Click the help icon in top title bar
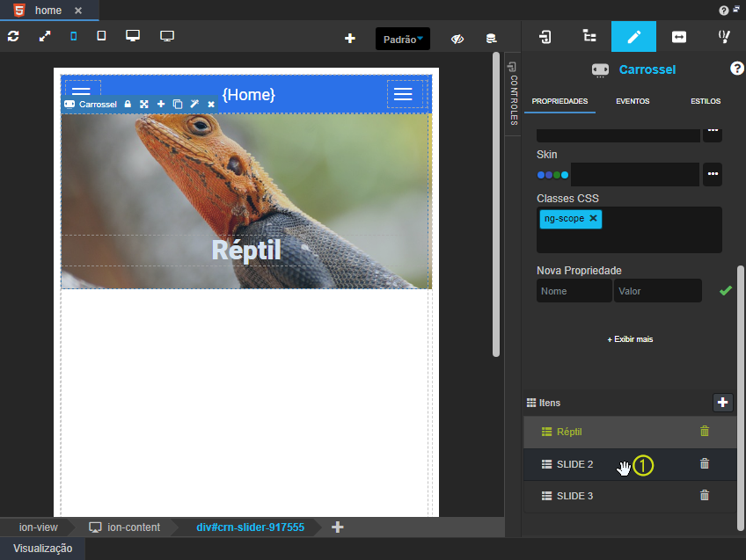Viewport: 746px width, 560px height. tap(724, 11)
